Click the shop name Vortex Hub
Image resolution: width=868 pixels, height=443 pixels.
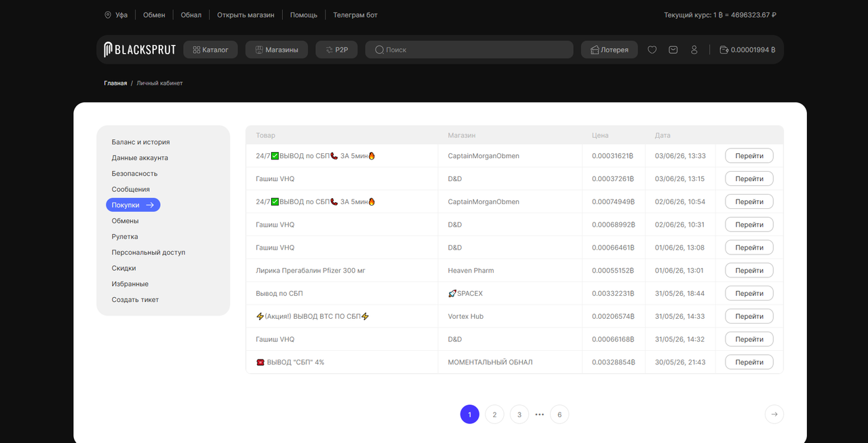(x=467, y=316)
